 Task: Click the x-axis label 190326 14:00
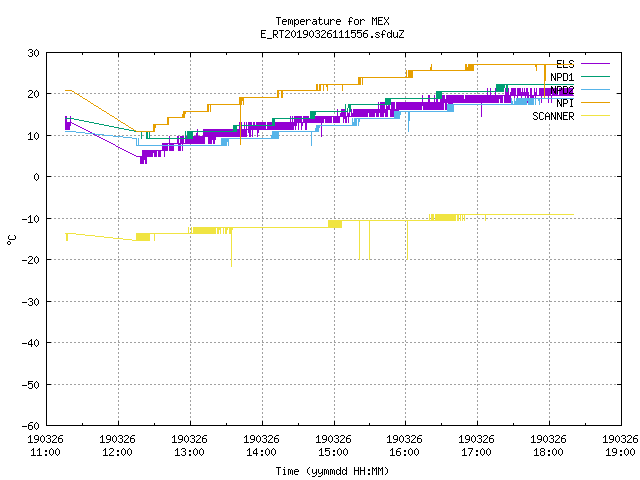[x=261, y=446]
